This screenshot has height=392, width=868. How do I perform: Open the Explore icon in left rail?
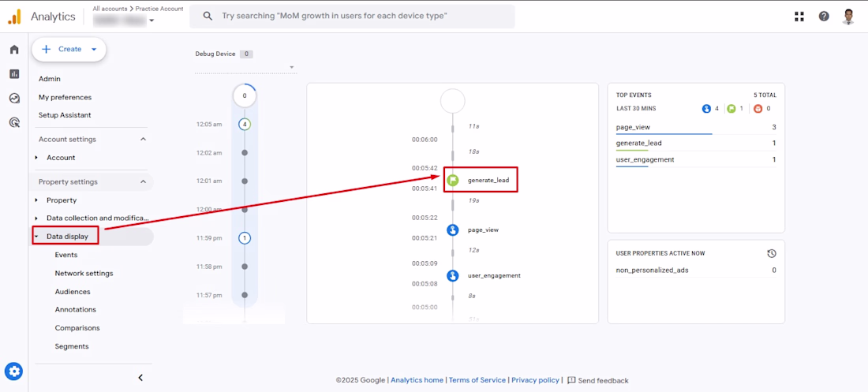pos(14,99)
